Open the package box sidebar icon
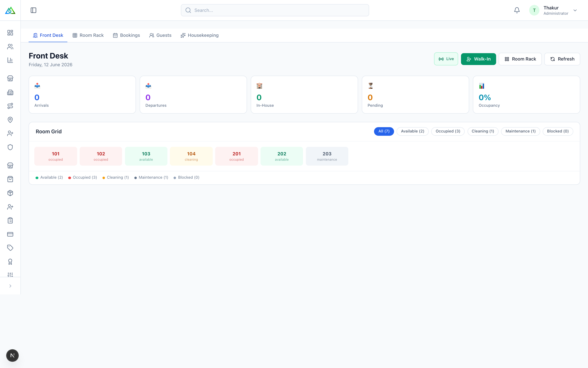Image resolution: width=588 pixels, height=368 pixels. (10, 193)
